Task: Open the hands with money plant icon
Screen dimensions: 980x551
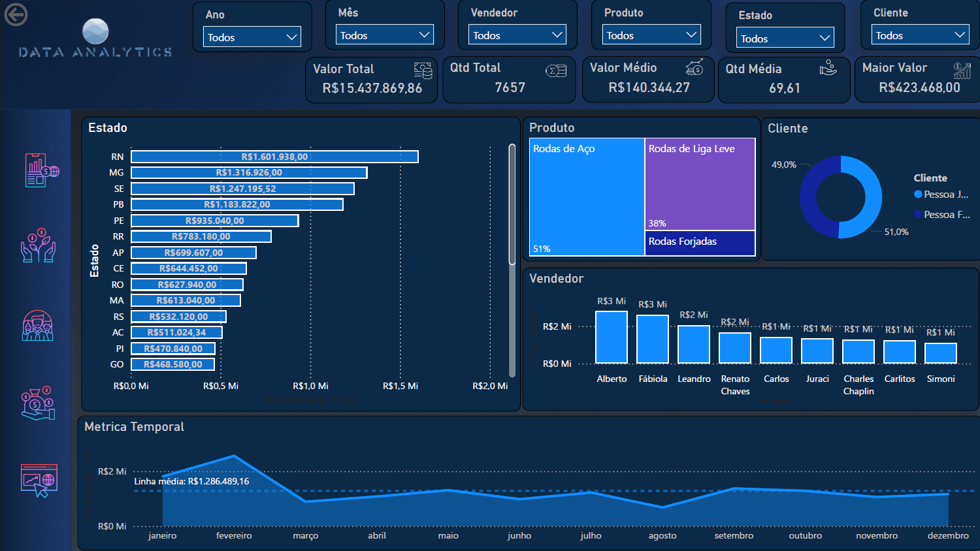Action: (x=39, y=246)
